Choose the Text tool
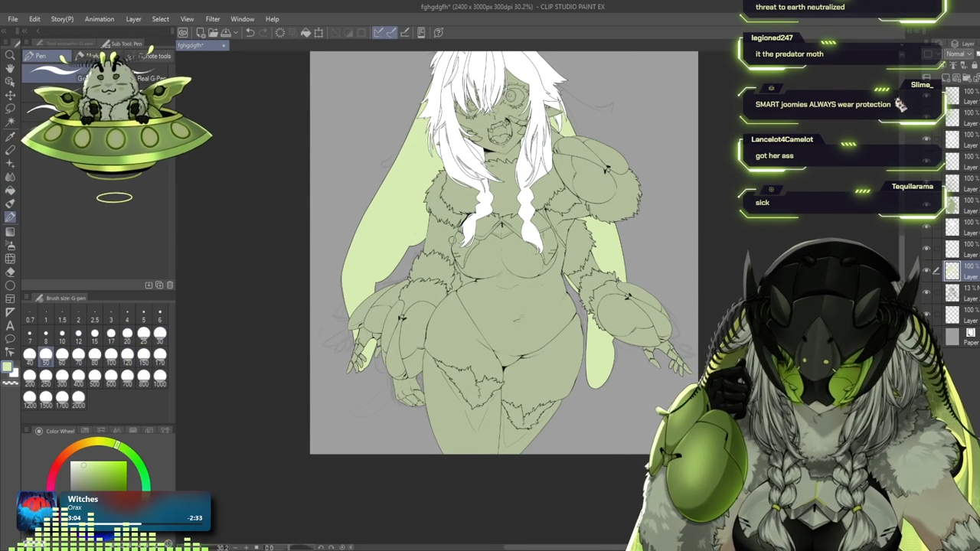Image resolution: width=980 pixels, height=551 pixels. [x=10, y=326]
